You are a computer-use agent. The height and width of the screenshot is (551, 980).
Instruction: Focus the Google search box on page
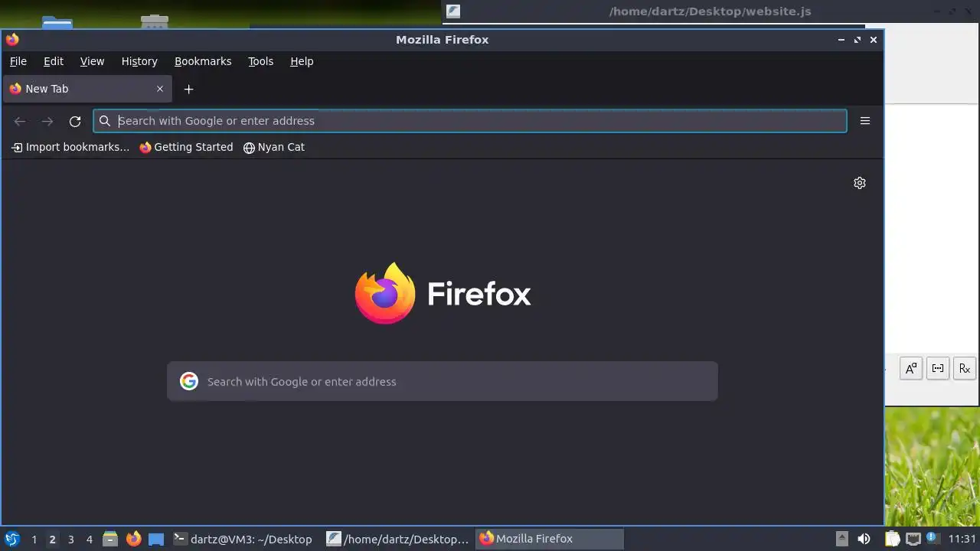point(443,381)
